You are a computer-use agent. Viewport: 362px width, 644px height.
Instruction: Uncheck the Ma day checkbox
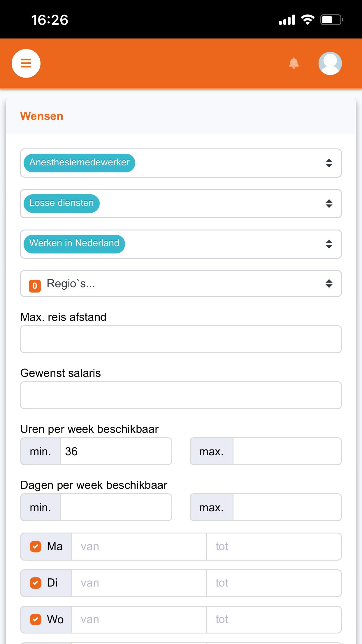point(36,546)
